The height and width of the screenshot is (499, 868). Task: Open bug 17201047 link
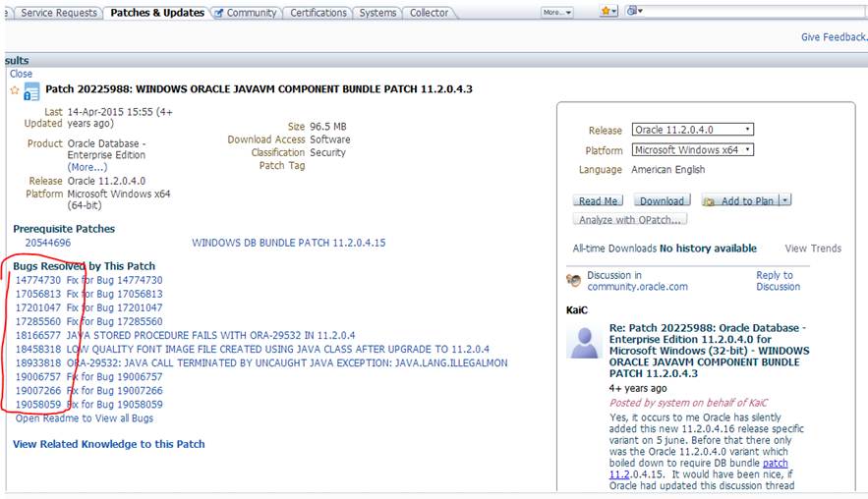37,307
